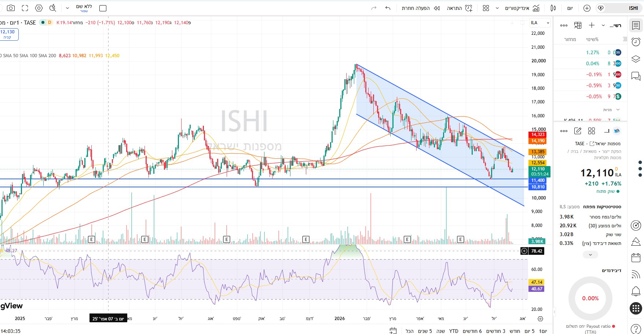Take a chart snapshot with the camera icon
644x334 pixels.
11,8
